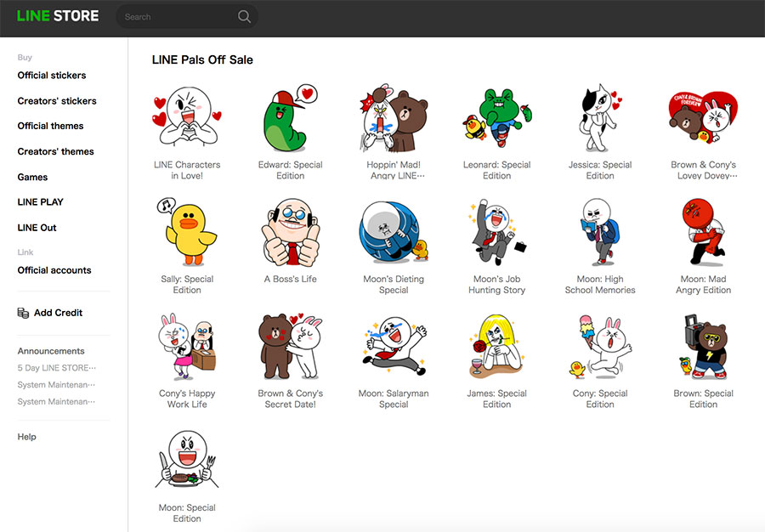Open the A Boss's Life sticker image
This screenshot has width=765, height=532.
coord(290,234)
